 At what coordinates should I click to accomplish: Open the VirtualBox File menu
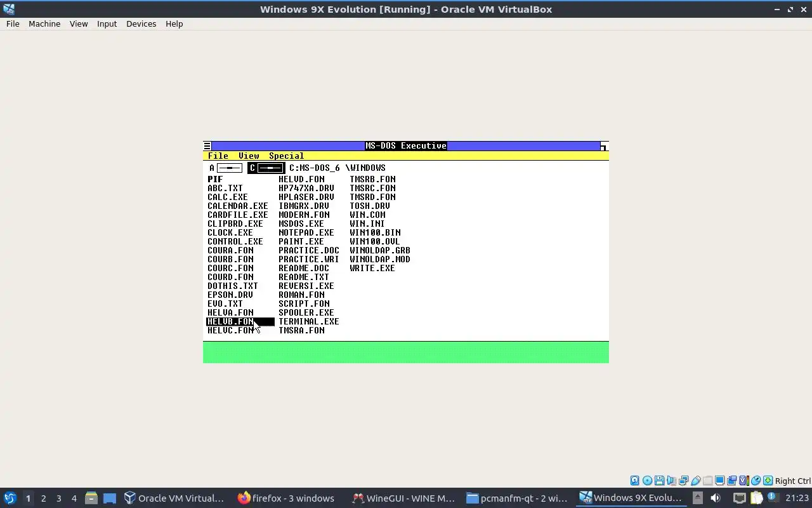click(x=13, y=23)
